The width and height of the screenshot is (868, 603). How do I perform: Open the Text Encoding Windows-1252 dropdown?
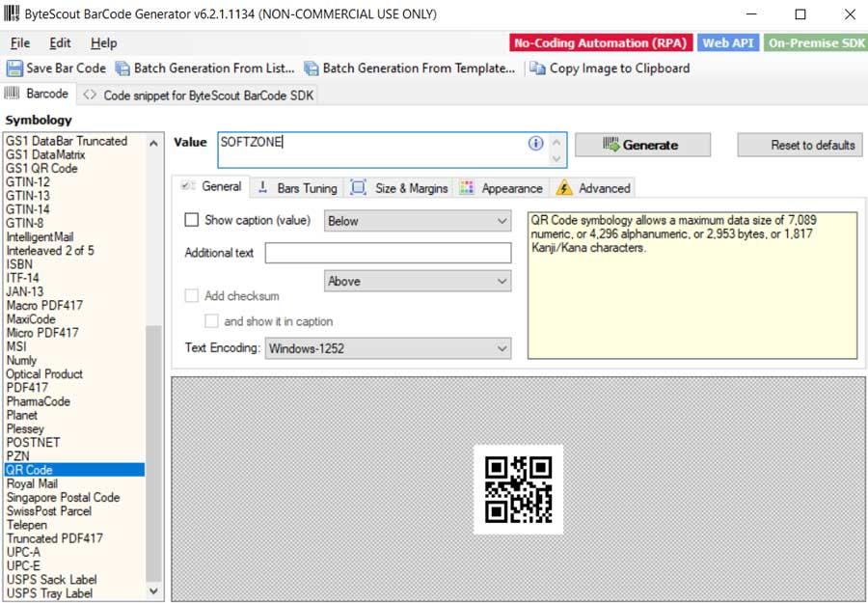(x=388, y=349)
